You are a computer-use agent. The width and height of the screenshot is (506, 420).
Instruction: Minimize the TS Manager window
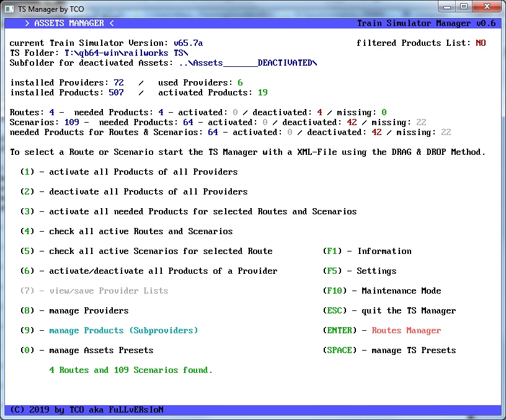pyautogui.click(x=447, y=7)
